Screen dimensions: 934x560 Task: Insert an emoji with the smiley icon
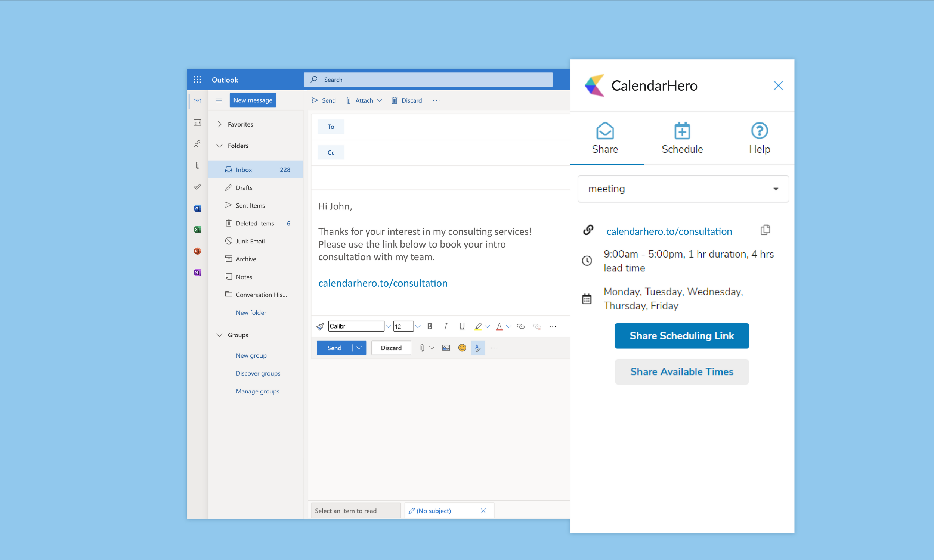[x=462, y=348]
